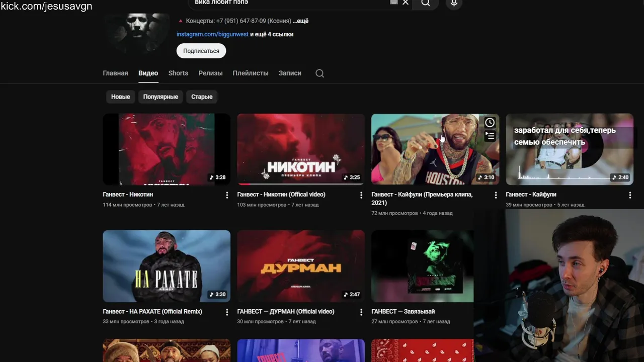644x362 pixels.
Task: Open Кайфули video thumbnail 3:10
Action: coord(435,149)
